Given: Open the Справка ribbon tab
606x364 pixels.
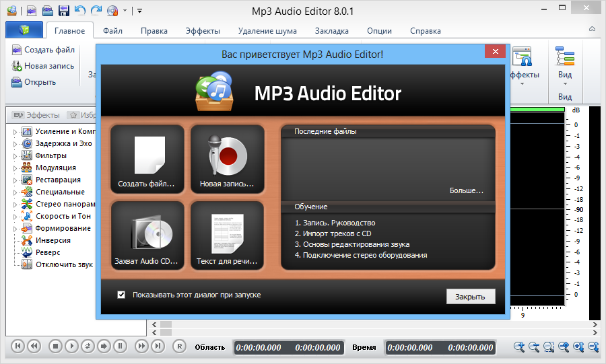Looking at the screenshot, I should (425, 31).
